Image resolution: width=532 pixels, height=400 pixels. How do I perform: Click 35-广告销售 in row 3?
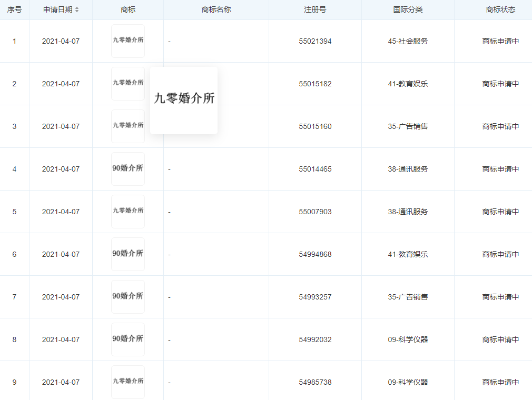(408, 127)
